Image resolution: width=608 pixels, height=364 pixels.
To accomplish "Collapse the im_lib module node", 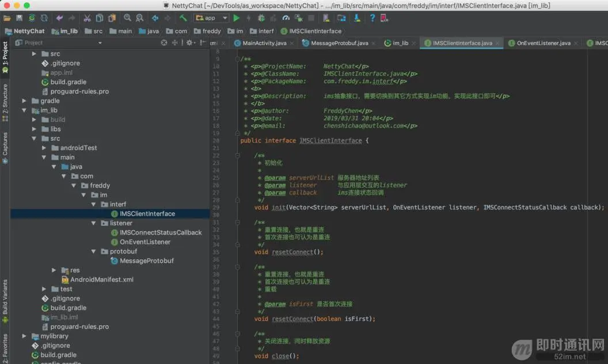I will tap(24, 110).
